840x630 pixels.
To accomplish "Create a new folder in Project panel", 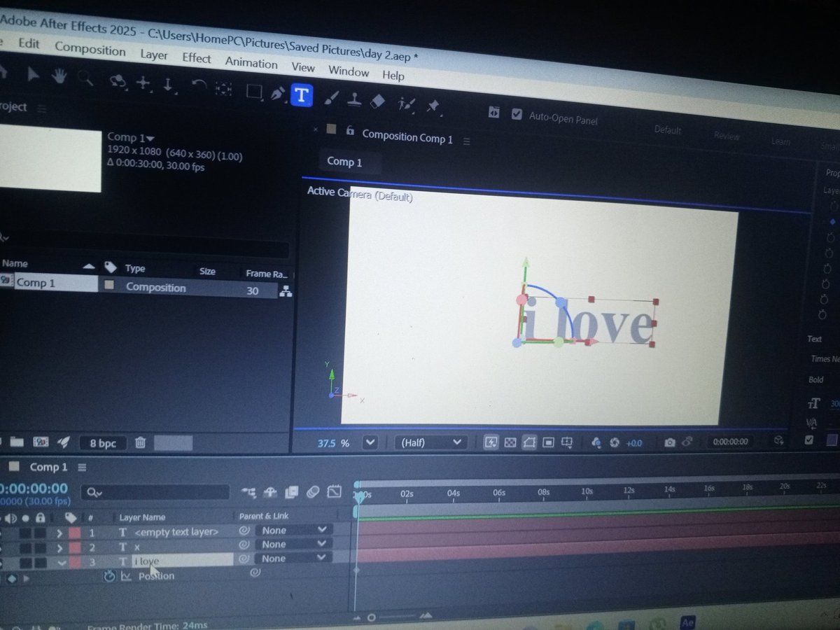I will coord(16,442).
